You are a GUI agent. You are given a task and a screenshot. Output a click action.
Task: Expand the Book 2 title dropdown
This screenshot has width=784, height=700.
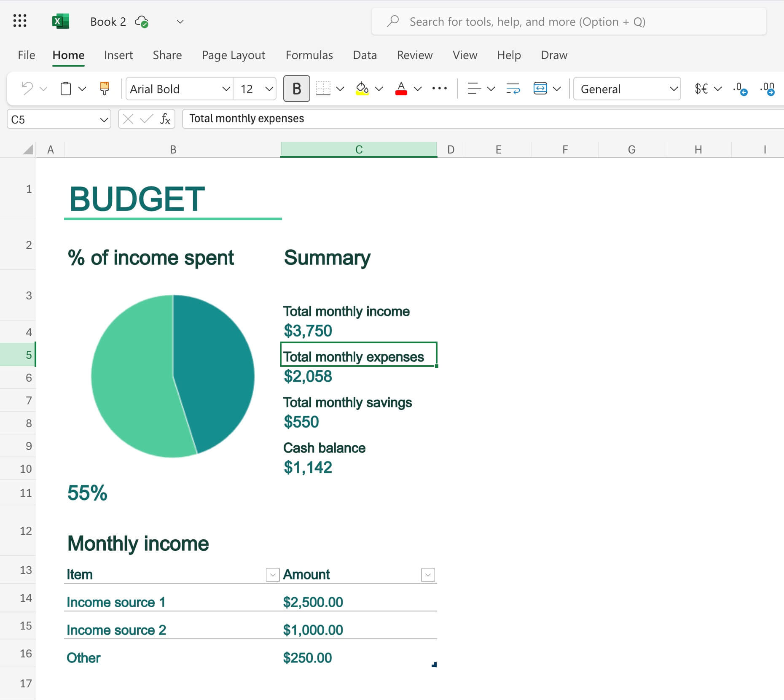point(180,22)
